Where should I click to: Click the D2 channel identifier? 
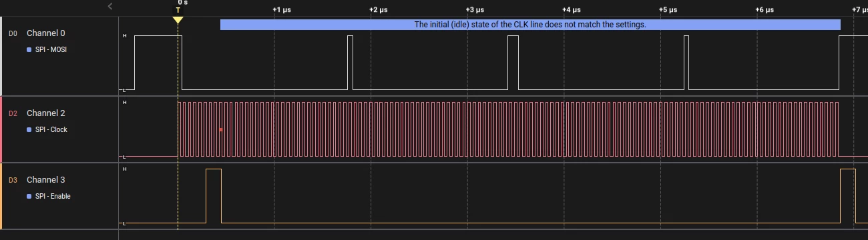coord(13,113)
